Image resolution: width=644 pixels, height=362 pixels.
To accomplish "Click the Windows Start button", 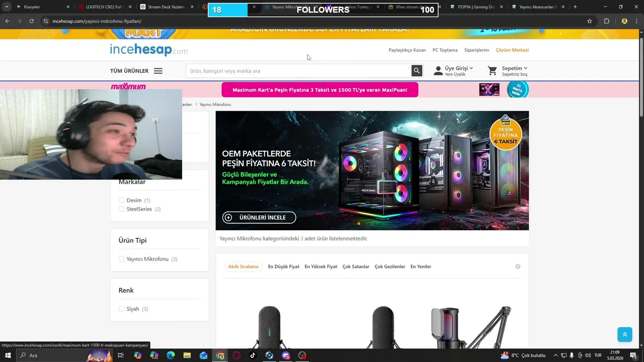I will (x=8, y=355).
